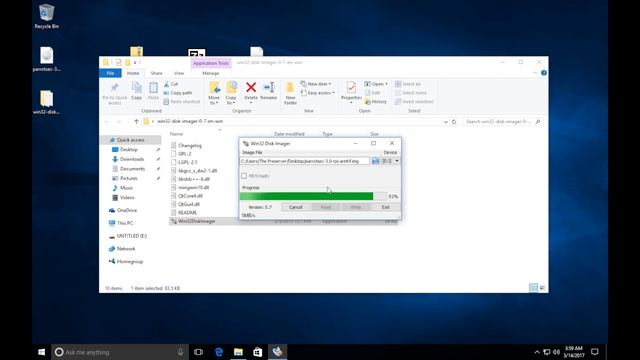Screen dimensions: 640x360
Task: Open Documents in the navigation pane
Action: click(x=132, y=169)
